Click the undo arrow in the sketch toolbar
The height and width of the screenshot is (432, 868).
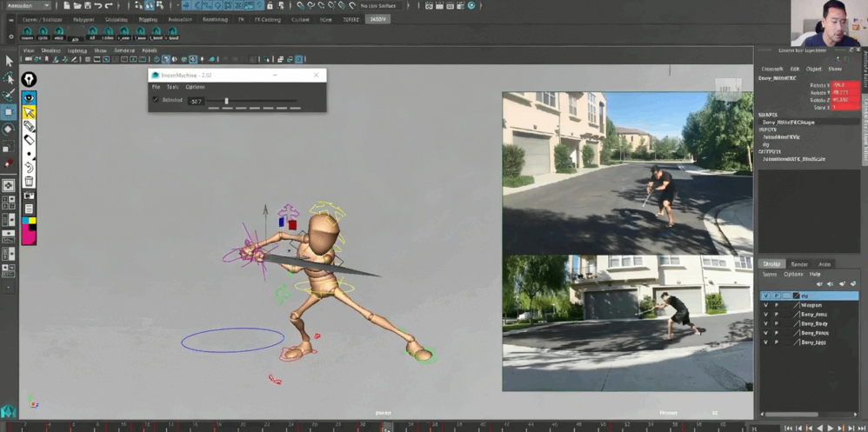pyautogui.click(x=29, y=167)
